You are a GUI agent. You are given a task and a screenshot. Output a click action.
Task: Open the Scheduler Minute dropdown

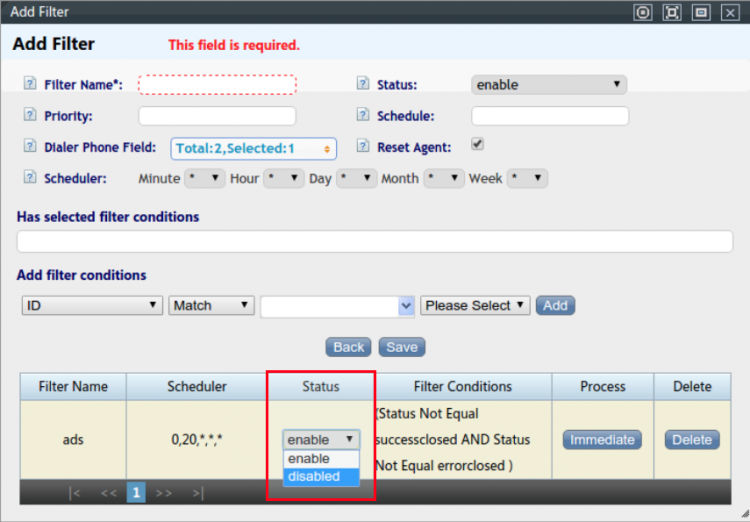coord(204,178)
